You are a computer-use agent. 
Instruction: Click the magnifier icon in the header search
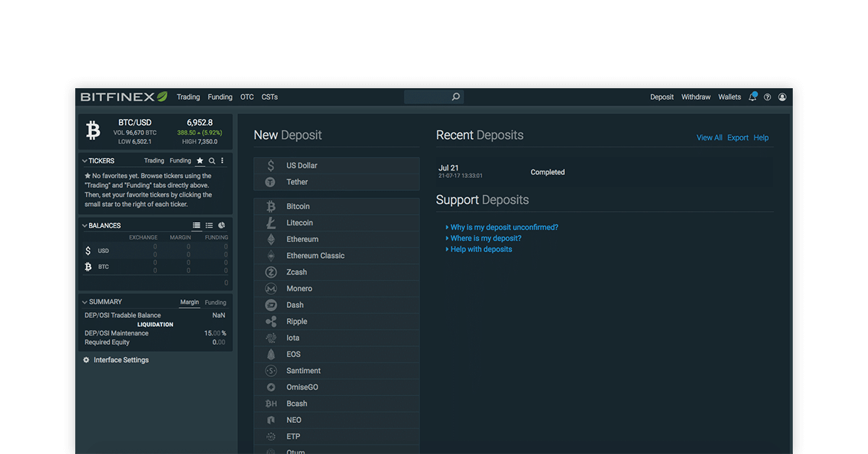(456, 97)
